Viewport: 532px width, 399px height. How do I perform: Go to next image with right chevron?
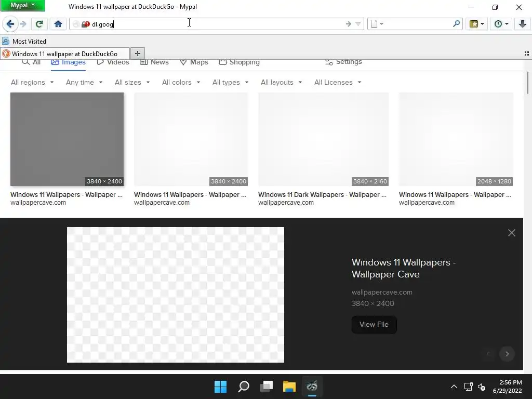(x=507, y=354)
